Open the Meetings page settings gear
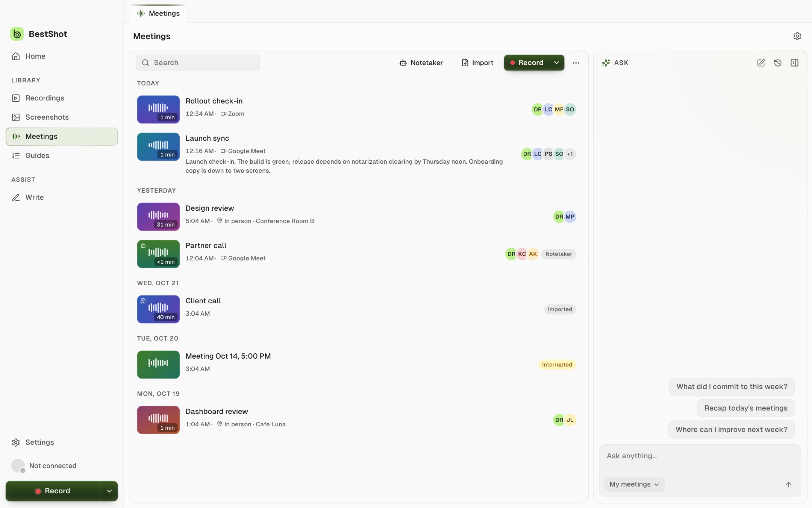Screen dimensions: 812x508 [x=797, y=36]
